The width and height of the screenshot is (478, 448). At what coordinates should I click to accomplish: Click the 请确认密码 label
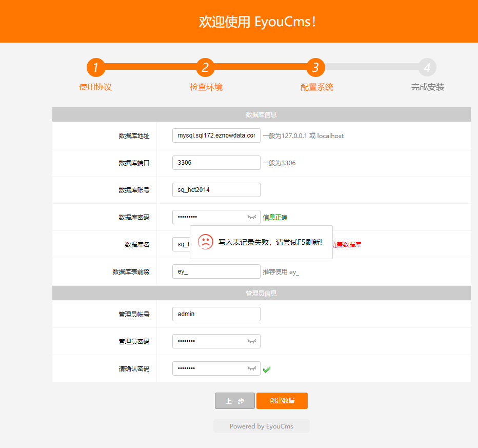click(134, 369)
